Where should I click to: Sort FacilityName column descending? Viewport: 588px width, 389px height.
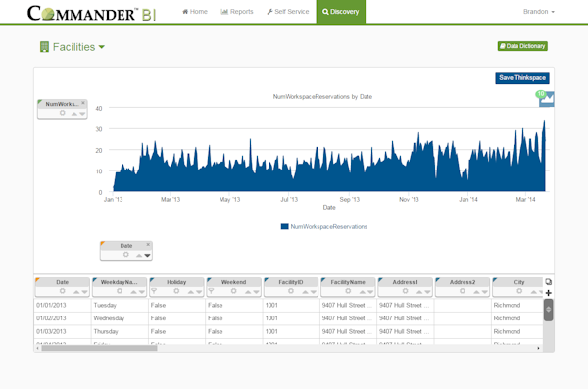pos(370,291)
